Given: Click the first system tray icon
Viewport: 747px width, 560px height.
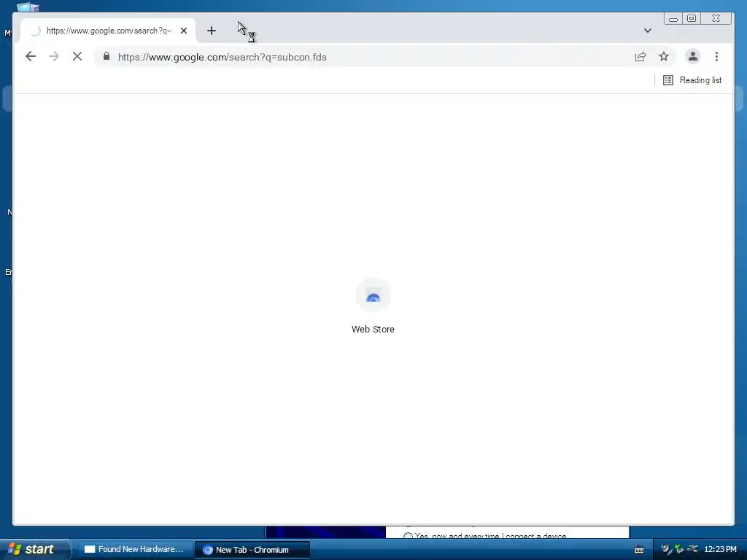Looking at the screenshot, I should pyautogui.click(x=666, y=549).
